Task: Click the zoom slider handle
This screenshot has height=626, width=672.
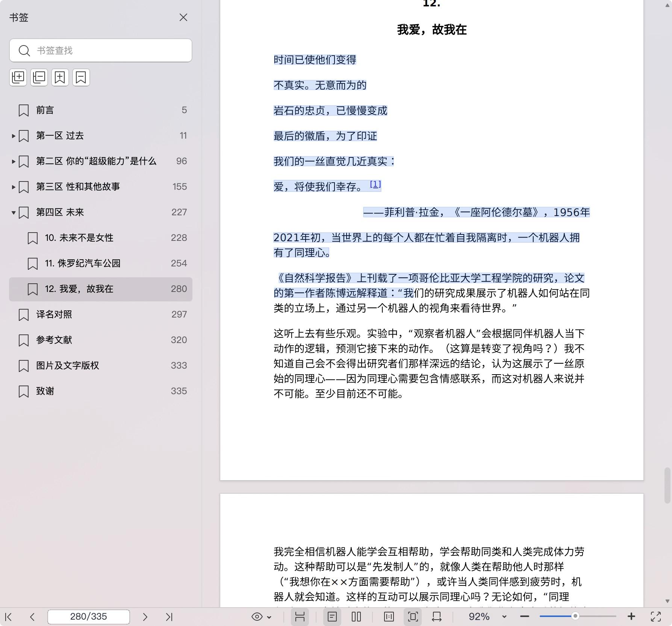Action: 575,617
